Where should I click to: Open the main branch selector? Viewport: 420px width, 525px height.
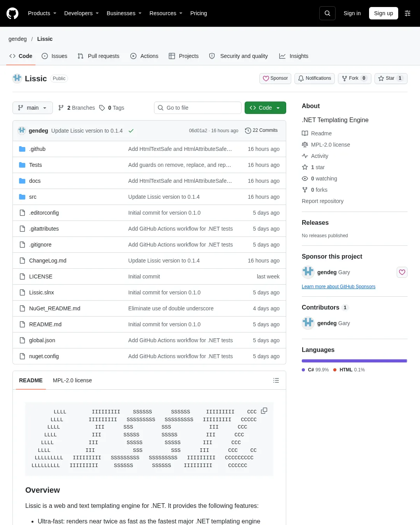[x=33, y=108]
